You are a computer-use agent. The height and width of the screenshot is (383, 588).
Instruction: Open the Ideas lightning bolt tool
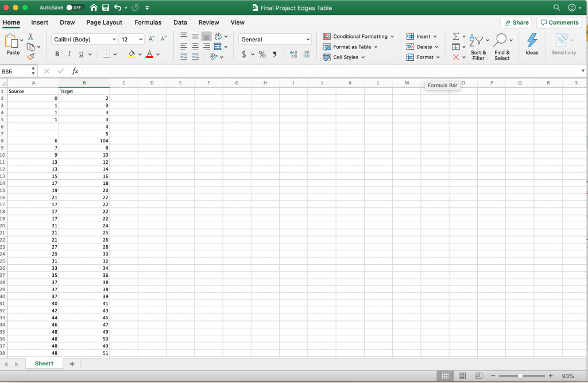532,42
